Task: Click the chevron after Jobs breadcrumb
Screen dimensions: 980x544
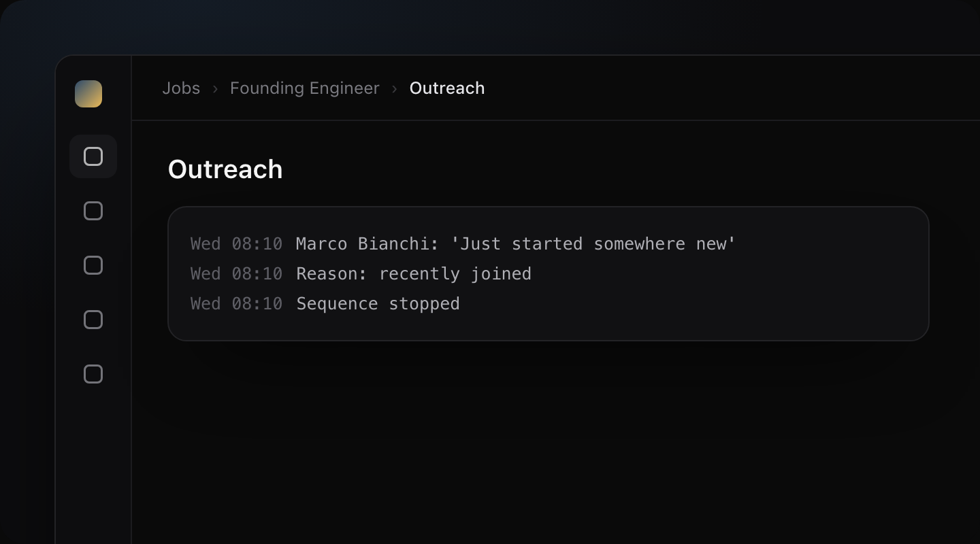Action: click(x=215, y=88)
